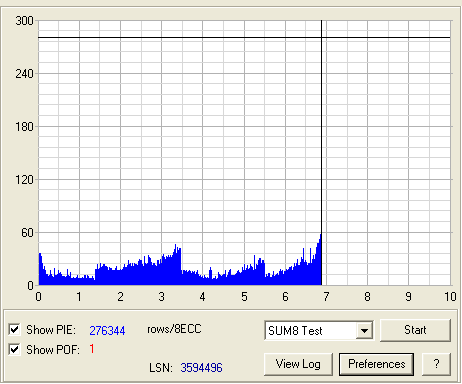Open the Preferences dialog
This screenshot has height=384, width=462.
pyautogui.click(x=376, y=364)
